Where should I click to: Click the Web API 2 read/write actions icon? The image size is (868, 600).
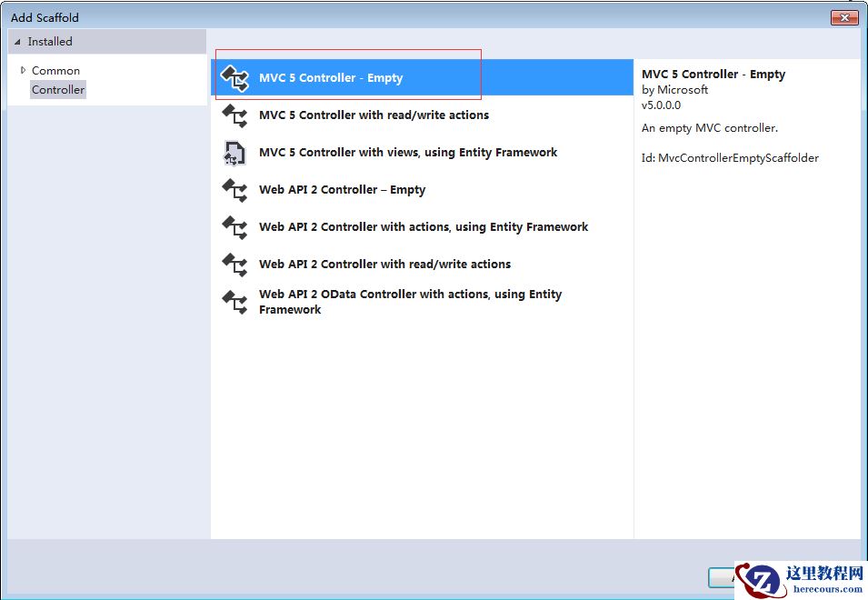point(234,264)
